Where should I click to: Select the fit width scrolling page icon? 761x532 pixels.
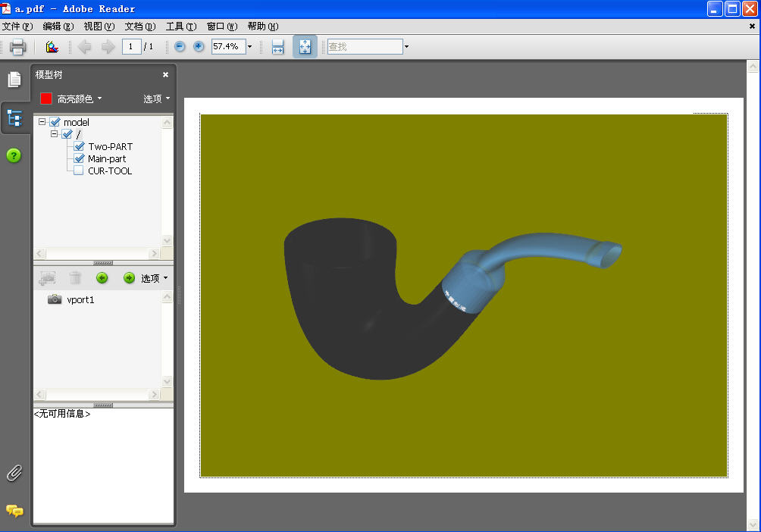[277, 46]
